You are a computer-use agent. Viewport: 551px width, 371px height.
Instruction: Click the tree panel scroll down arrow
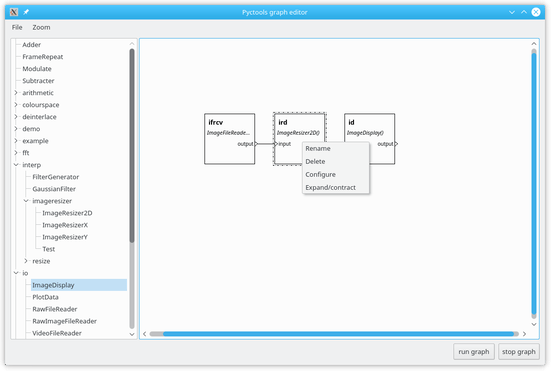point(132,334)
